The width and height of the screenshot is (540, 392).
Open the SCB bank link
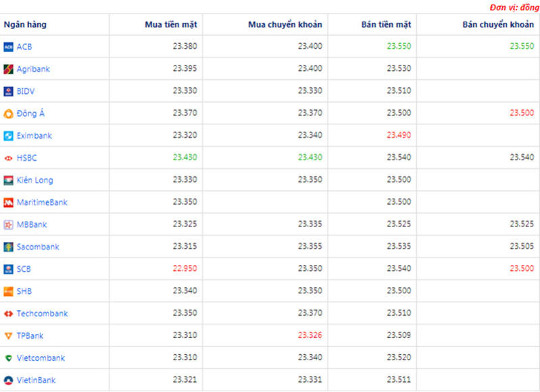24,269
